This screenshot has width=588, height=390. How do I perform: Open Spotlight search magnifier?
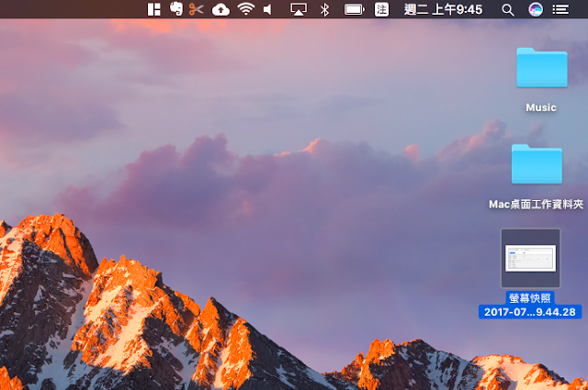point(508,10)
